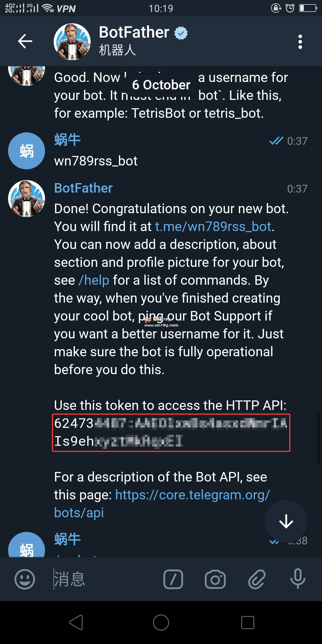This screenshot has height=644, width=322.
Task: Open the three-dot overflow menu
Action: pyautogui.click(x=300, y=42)
